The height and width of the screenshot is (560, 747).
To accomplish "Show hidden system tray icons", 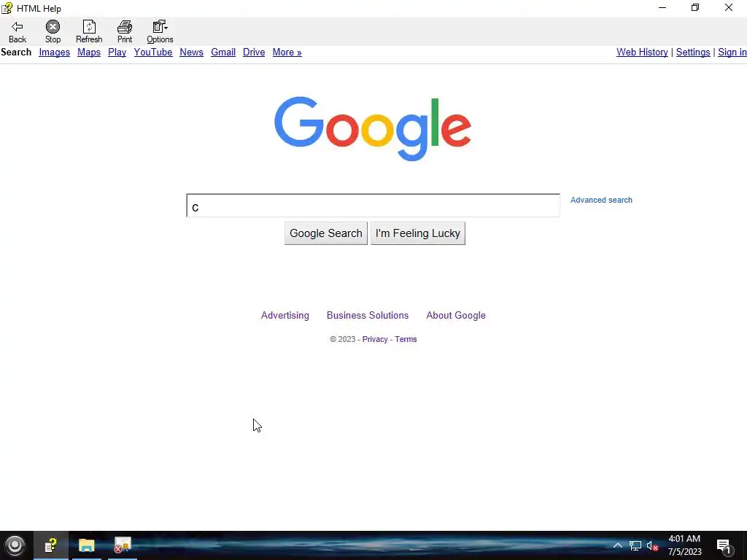I will (x=617, y=545).
